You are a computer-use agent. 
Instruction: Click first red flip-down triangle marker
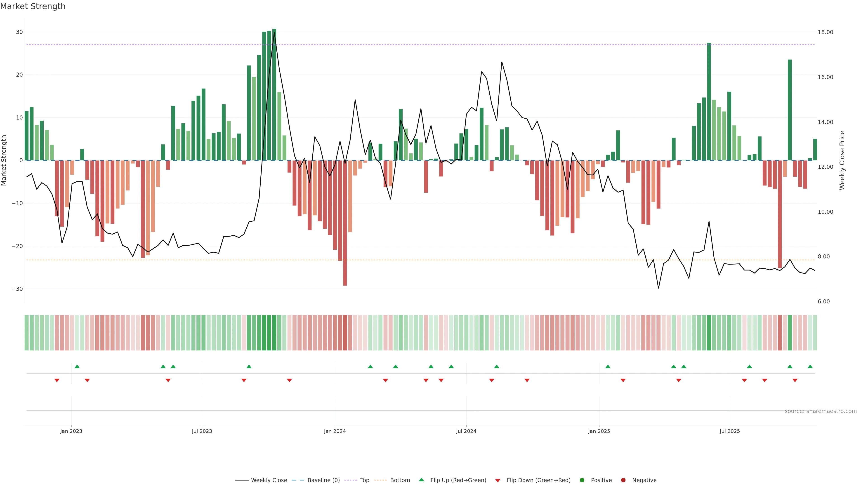[x=57, y=380]
